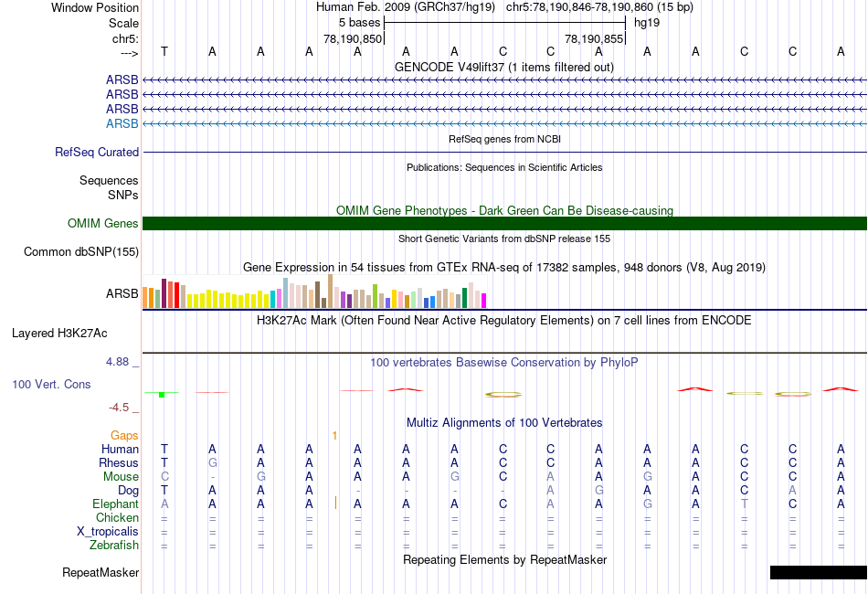
Task: Click the orange Gaps label
Action: (x=124, y=436)
